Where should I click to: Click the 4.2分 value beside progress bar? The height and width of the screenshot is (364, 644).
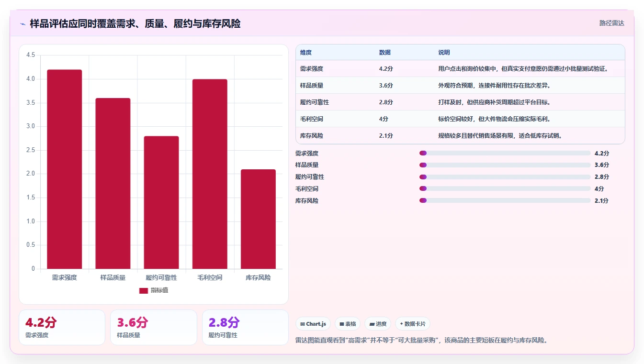pyautogui.click(x=602, y=154)
